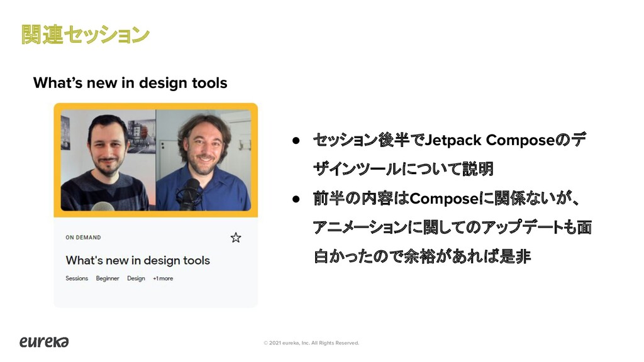644x362 pixels.
Task: Select the "Sessions" tag on the card
Action: [x=77, y=278]
